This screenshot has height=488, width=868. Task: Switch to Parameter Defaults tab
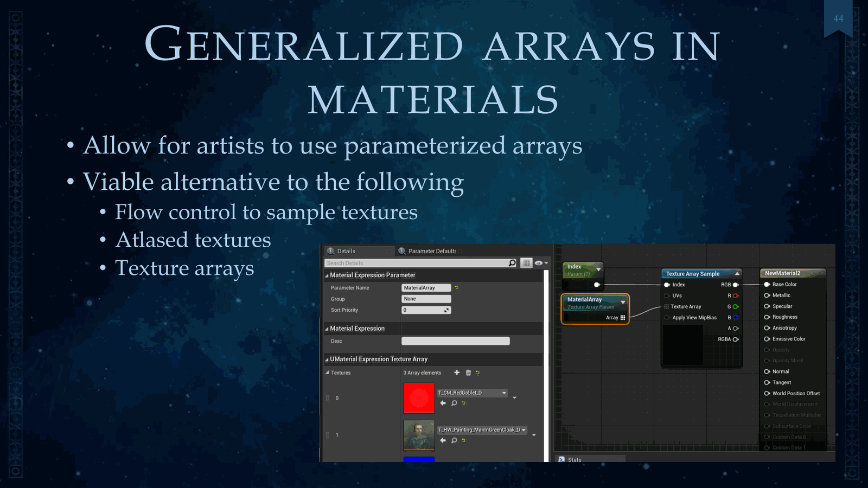pos(432,251)
